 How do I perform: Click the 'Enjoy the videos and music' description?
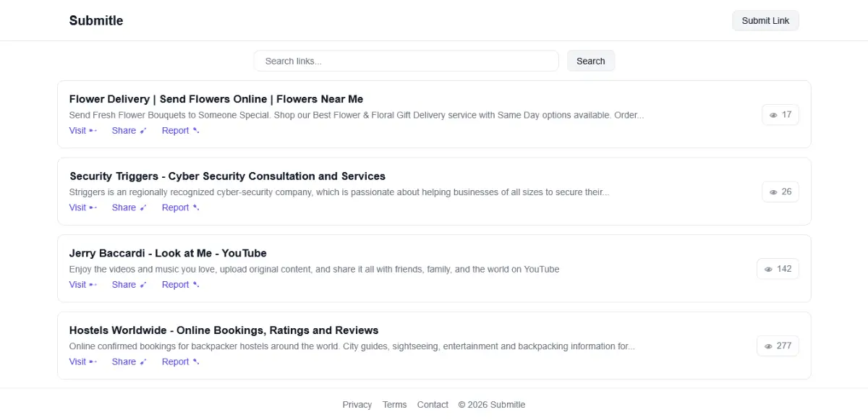(314, 269)
